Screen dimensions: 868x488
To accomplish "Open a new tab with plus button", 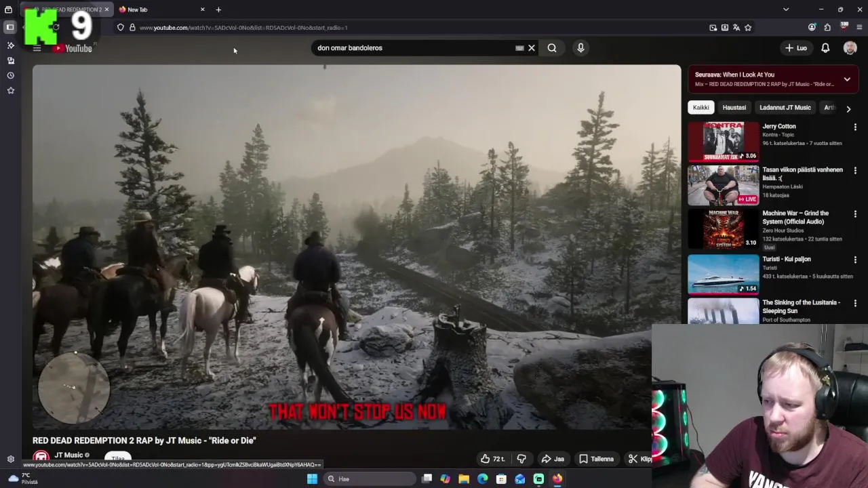I will tap(218, 9).
